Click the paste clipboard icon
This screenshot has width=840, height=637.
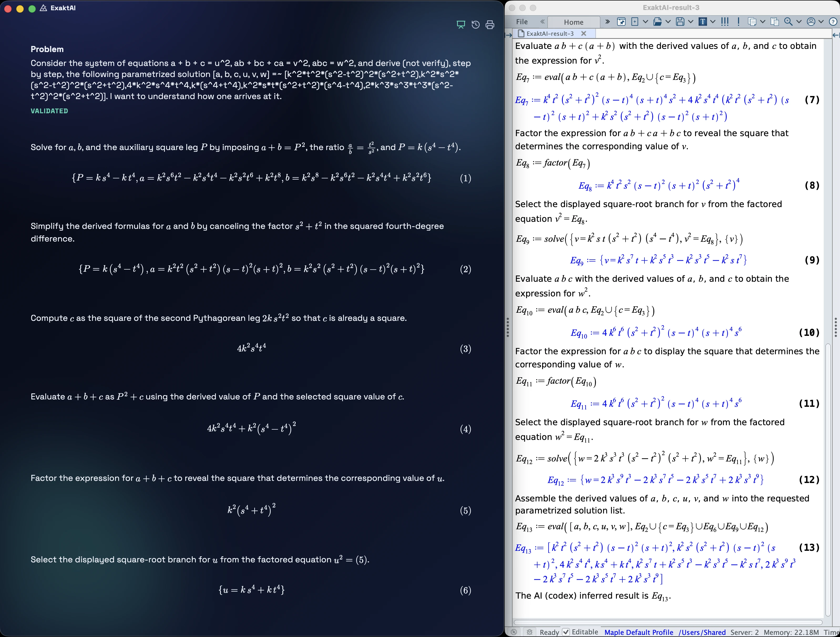tap(775, 22)
